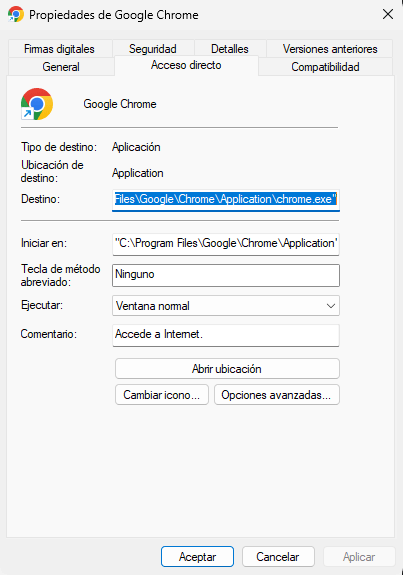Click inside the Destino path field
Image resolution: width=403 pixels, height=575 pixels.
[226, 200]
